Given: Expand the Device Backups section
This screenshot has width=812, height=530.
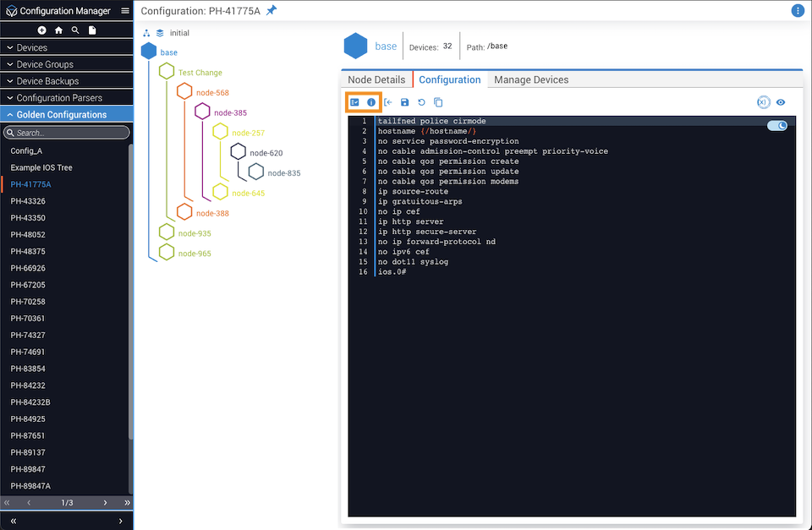Looking at the screenshot, I should (67, 81).
